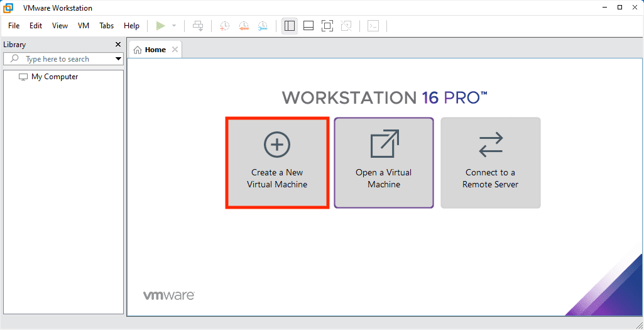This screenshot has width=644, height=330.
Task: Click Send Ctrl+Alt+Del toolbar icon
Action: click(x=198, y=26)
